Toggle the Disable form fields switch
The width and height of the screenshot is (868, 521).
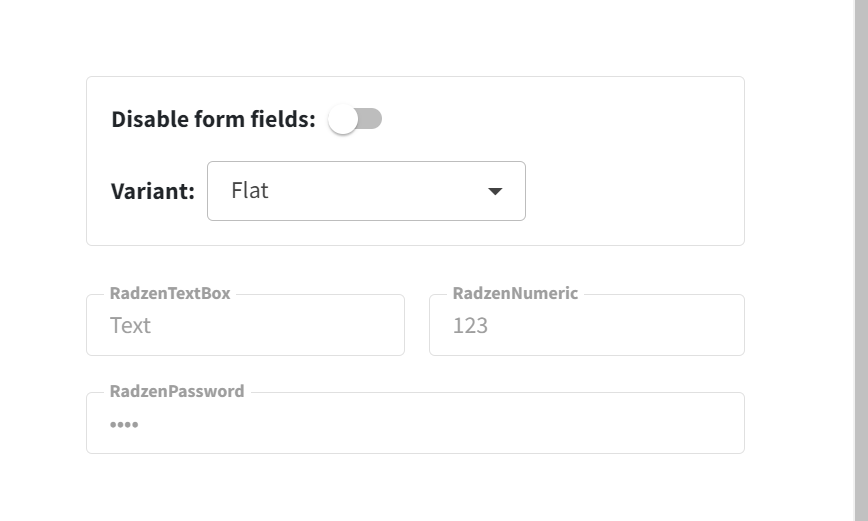tap(355, 120)
